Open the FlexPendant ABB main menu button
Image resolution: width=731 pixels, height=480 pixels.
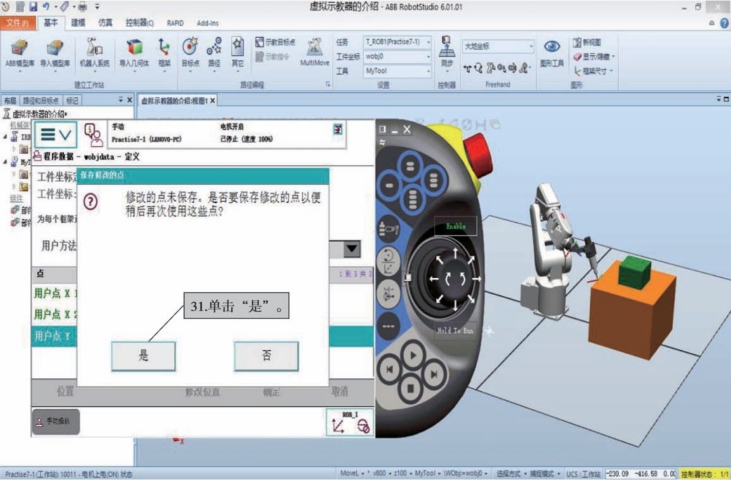[56, 135]
